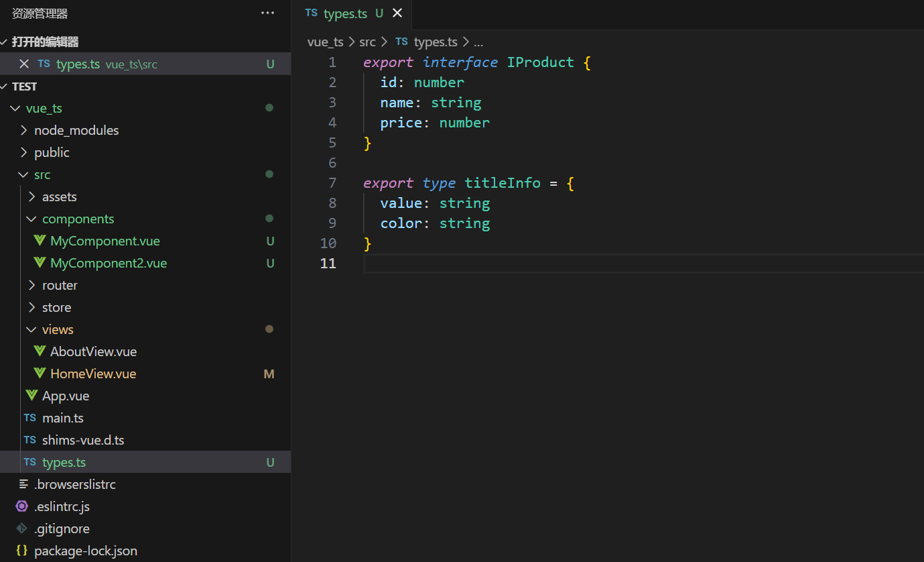Expand the router folder

coord(32,285)
